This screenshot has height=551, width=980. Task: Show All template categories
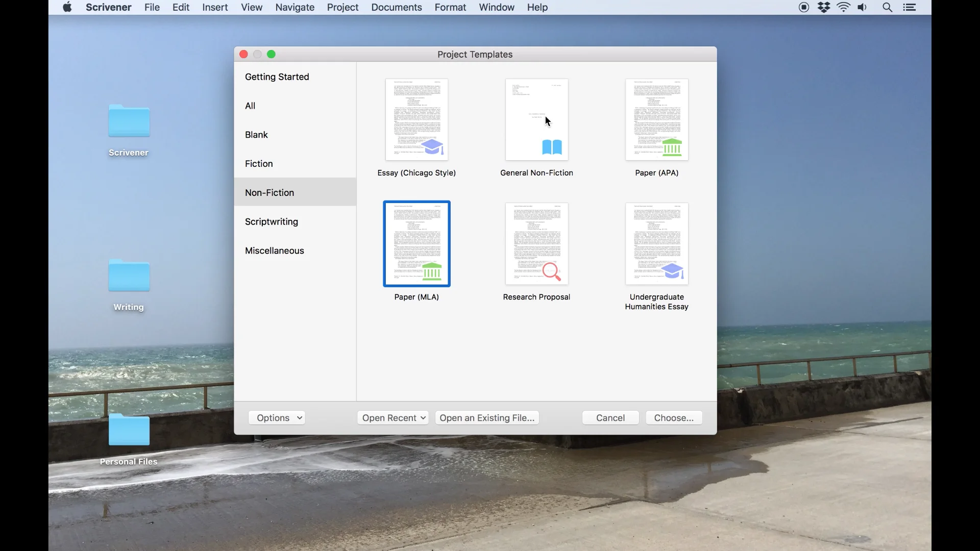295,106
